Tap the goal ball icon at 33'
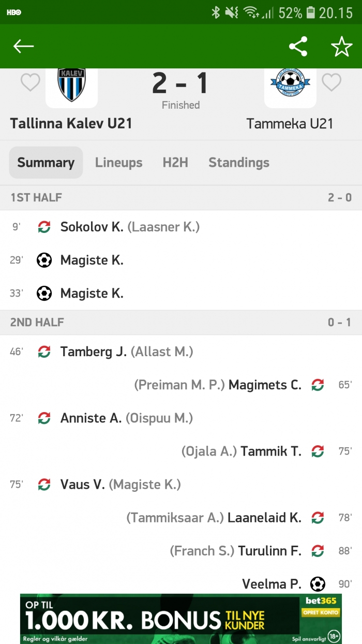The width and height of the screenshot is (362, 644). pos(44,293)
